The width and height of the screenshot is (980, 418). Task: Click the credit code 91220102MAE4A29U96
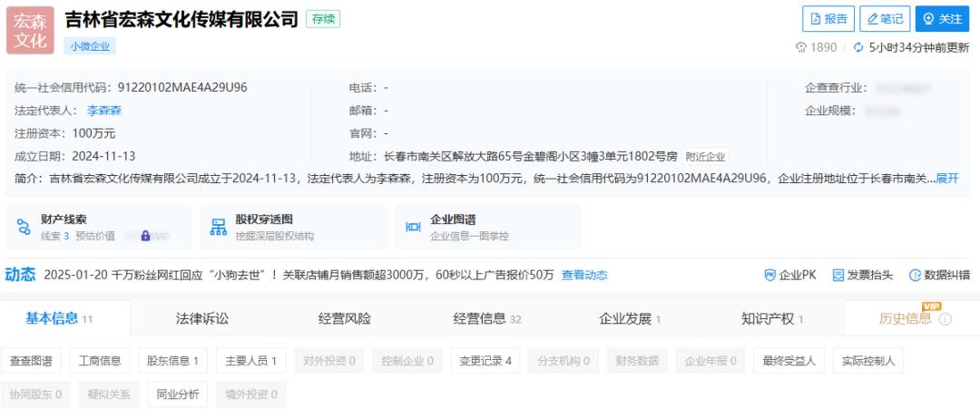pos(182,87)
